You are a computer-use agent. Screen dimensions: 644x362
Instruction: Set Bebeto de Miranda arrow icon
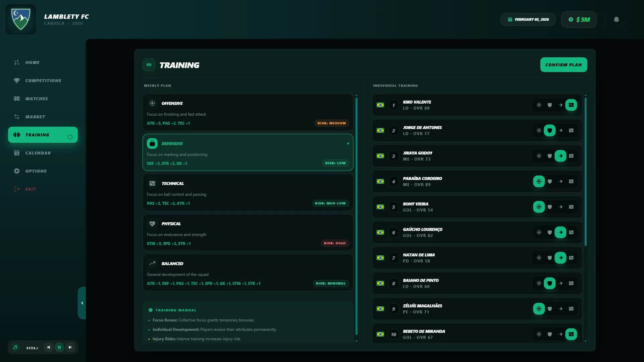[x=560, y=334]
